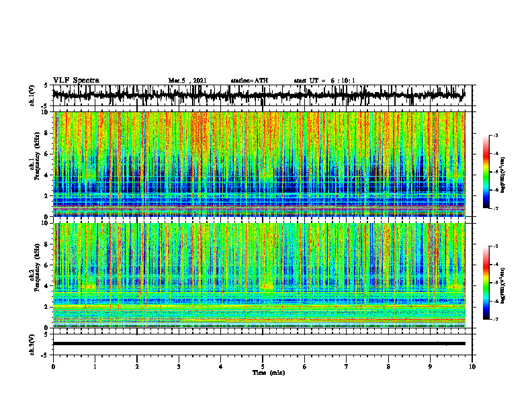
Task: Click the '-7' label on ch.1 color bar
Action: click(x=495, y=208)
